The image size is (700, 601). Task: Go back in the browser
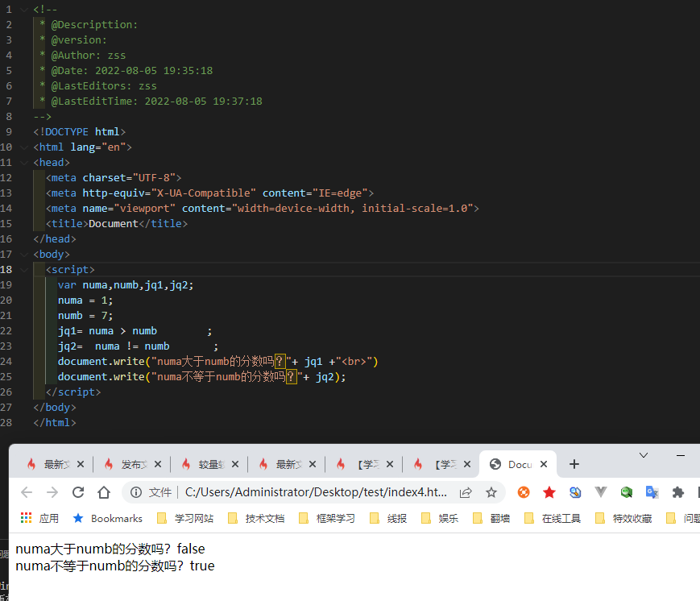27,492
